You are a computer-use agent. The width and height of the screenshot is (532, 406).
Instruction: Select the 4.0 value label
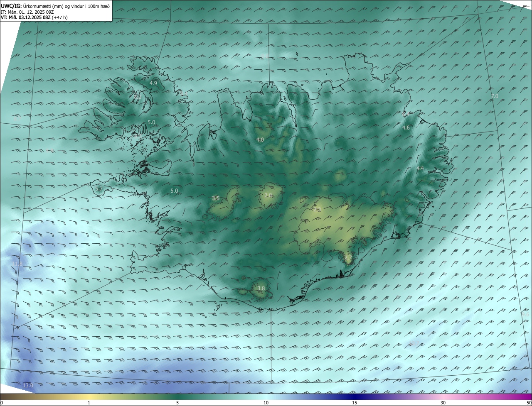pos(260,139)
